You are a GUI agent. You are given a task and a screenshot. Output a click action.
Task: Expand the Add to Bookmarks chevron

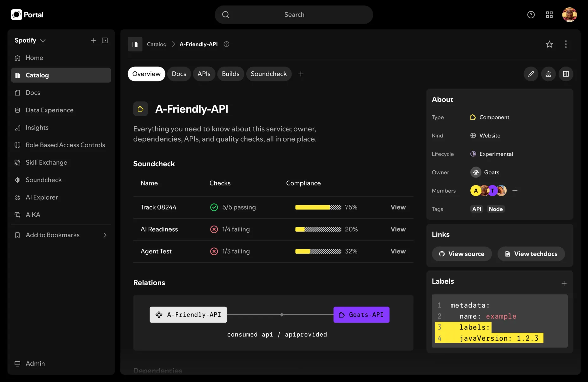tap(105, 235)
